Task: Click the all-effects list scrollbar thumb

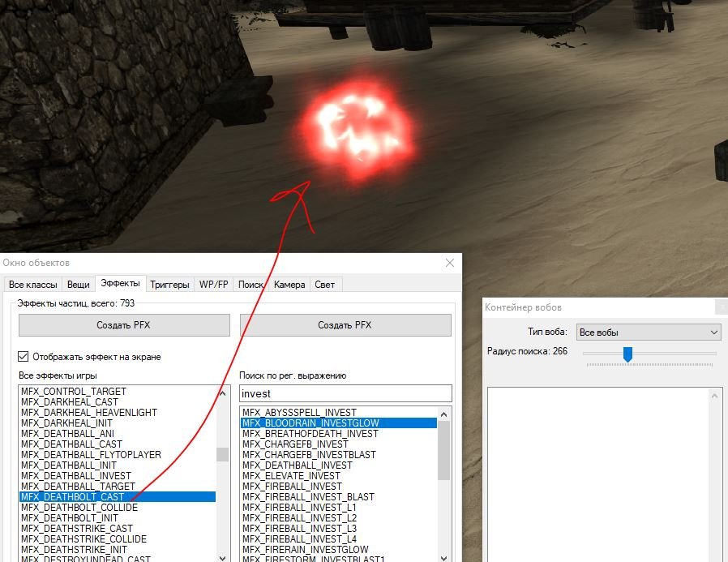Action: pos(222,455)
